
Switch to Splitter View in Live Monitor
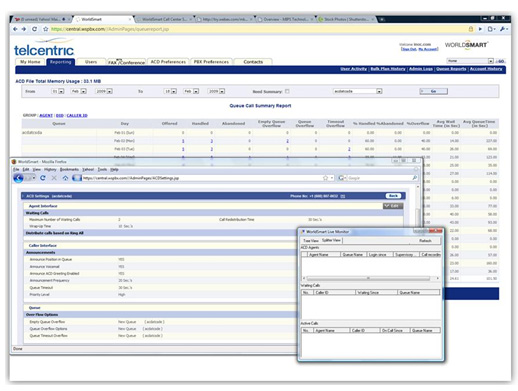pos(331,240)
